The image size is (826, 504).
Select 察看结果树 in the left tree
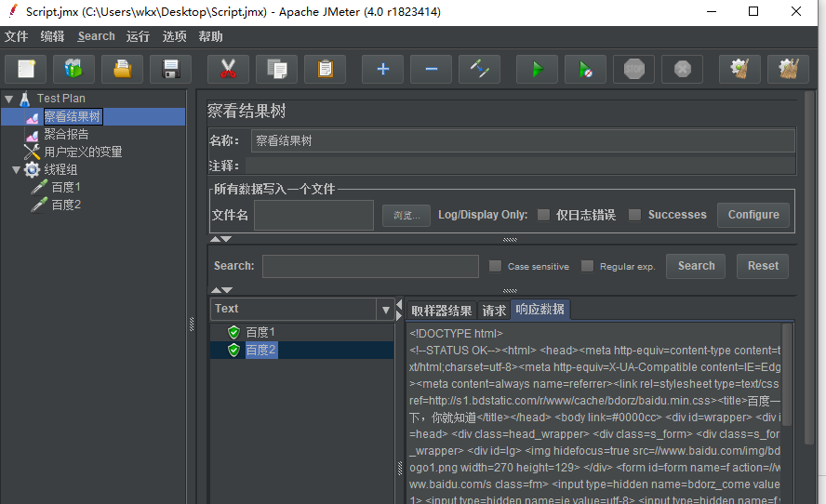pos(73,116)
